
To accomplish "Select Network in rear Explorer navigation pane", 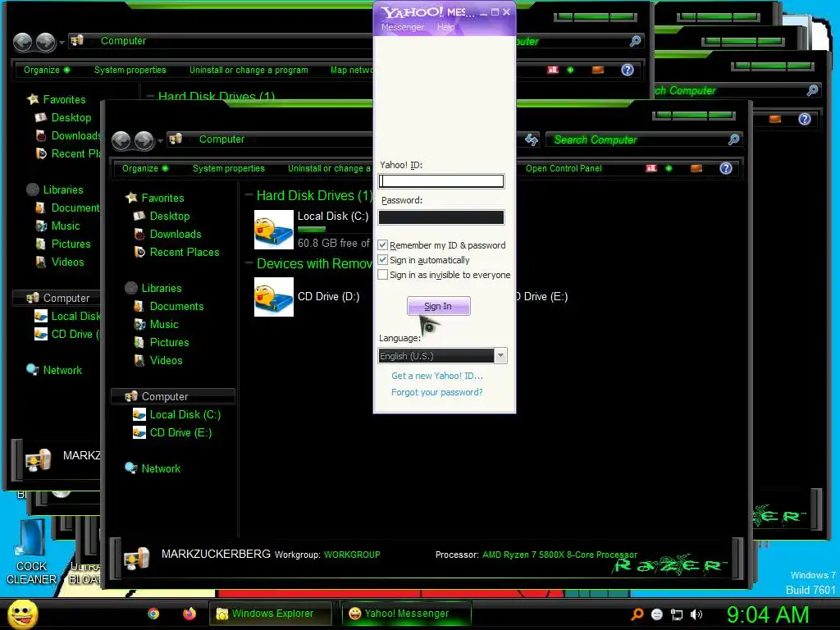I will coord(62,370).
